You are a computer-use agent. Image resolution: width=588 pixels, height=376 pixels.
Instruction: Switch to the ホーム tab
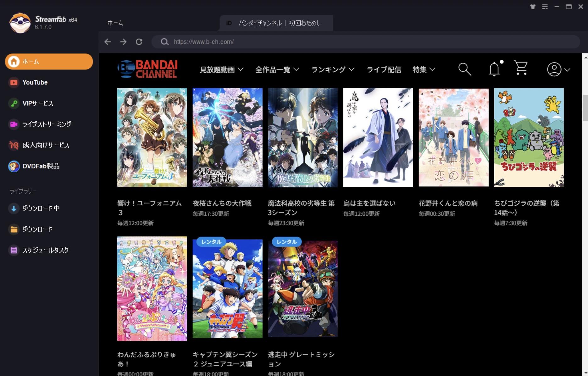click(115, 23)
